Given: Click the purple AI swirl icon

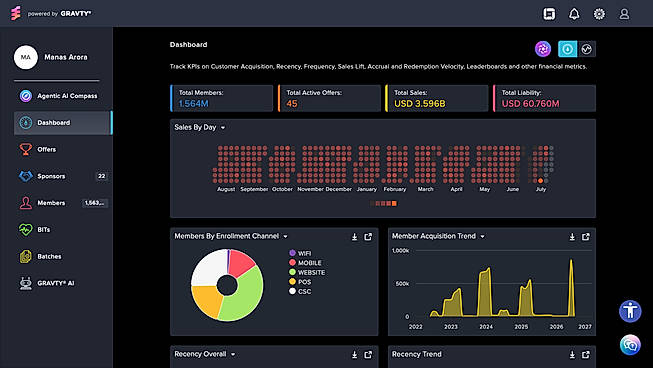Looking at the screenshot, I should 543,49.
